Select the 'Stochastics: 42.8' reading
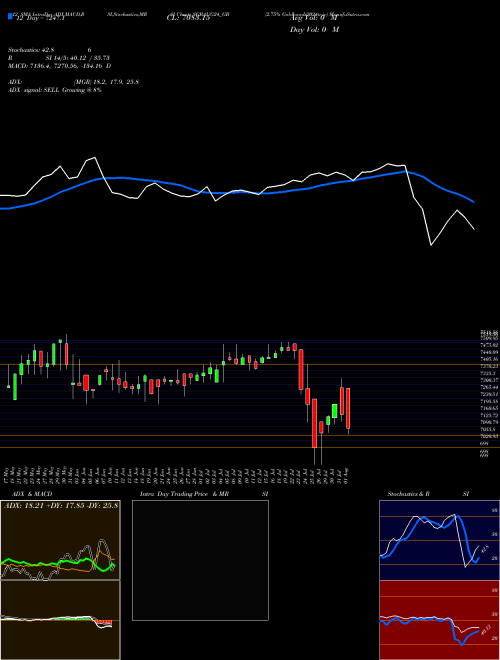500x660 pixels. [x=31, y=50]
